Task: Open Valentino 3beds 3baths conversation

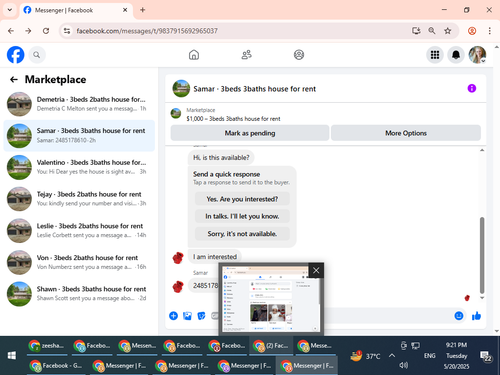Action: point(79,167)
